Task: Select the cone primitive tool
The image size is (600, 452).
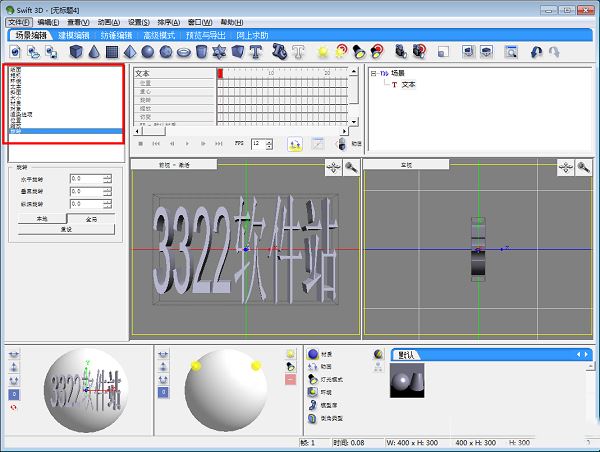Action: coord(93,51)
